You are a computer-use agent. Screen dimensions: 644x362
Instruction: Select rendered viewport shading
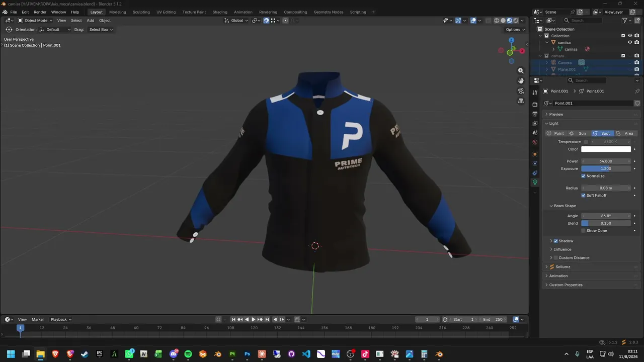516,21
